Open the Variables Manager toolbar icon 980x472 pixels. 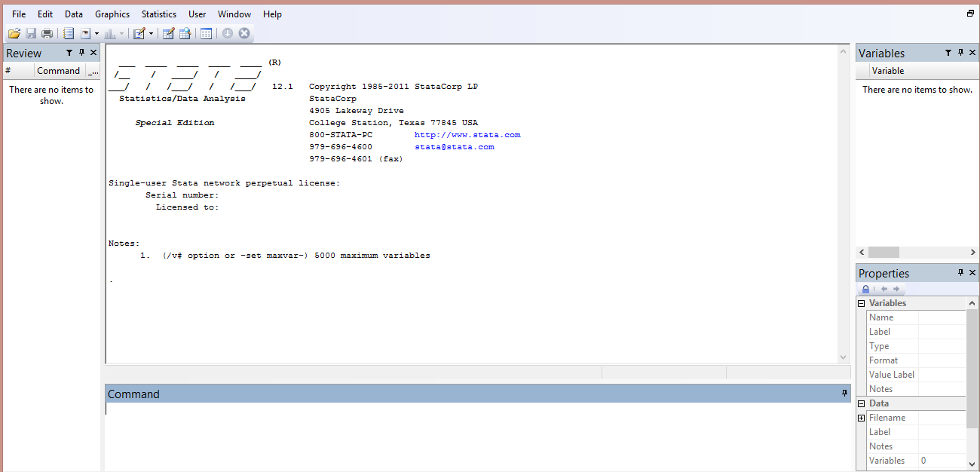click(206, 33)
